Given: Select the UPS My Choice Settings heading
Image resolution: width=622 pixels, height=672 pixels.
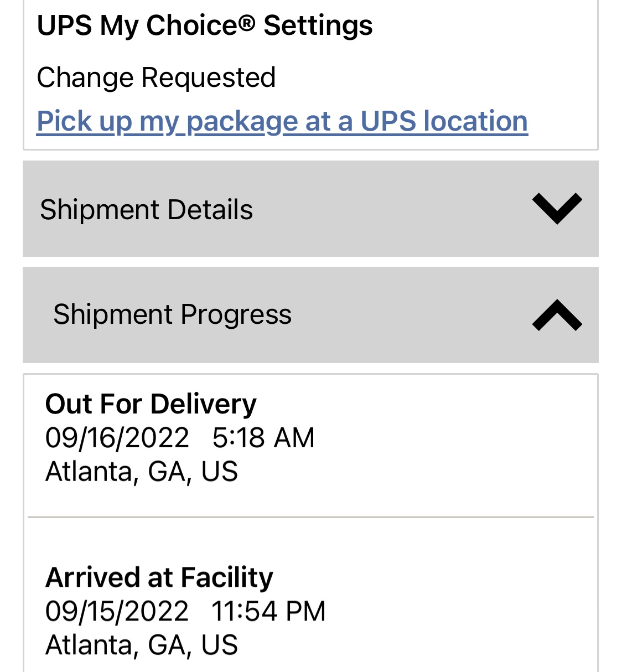Looking at the screenshot, I should point(204,26).
